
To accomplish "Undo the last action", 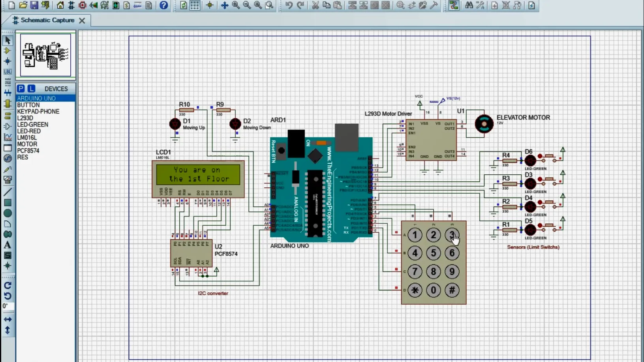I will [x=289, y=5].
